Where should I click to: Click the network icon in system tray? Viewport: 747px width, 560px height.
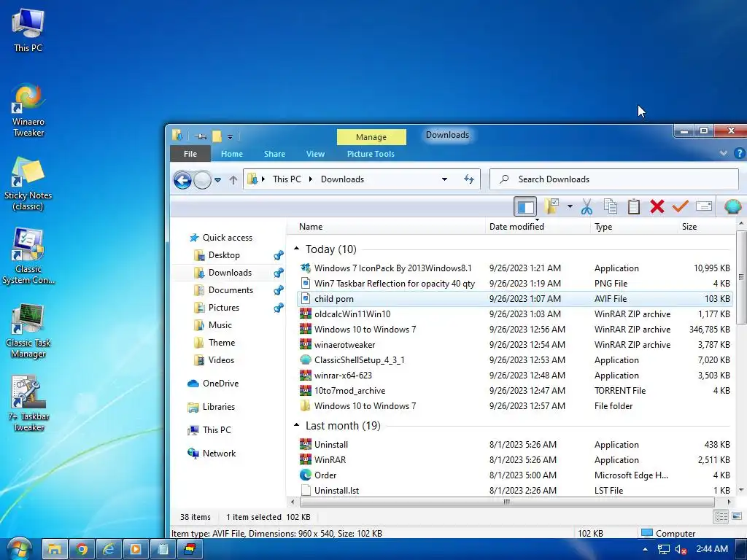point(663,549)
